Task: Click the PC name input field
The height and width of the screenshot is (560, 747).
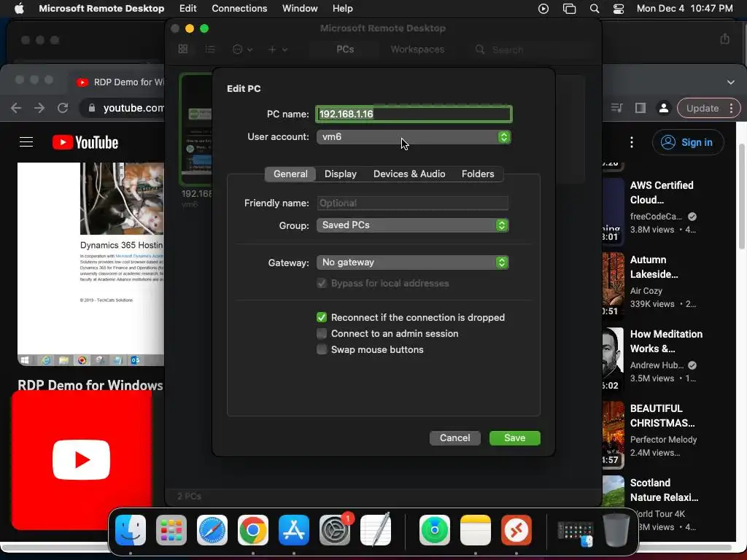Action: pos(414,114)
